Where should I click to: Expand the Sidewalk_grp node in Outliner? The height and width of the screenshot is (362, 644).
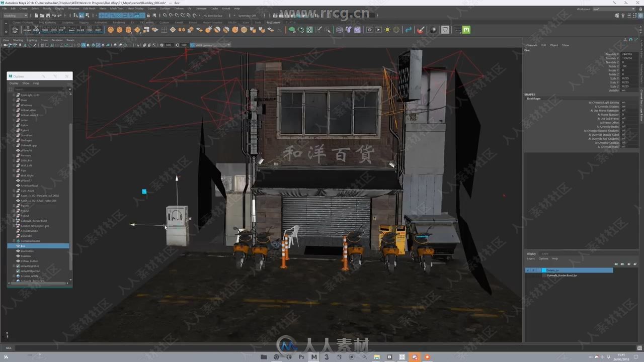14,145
